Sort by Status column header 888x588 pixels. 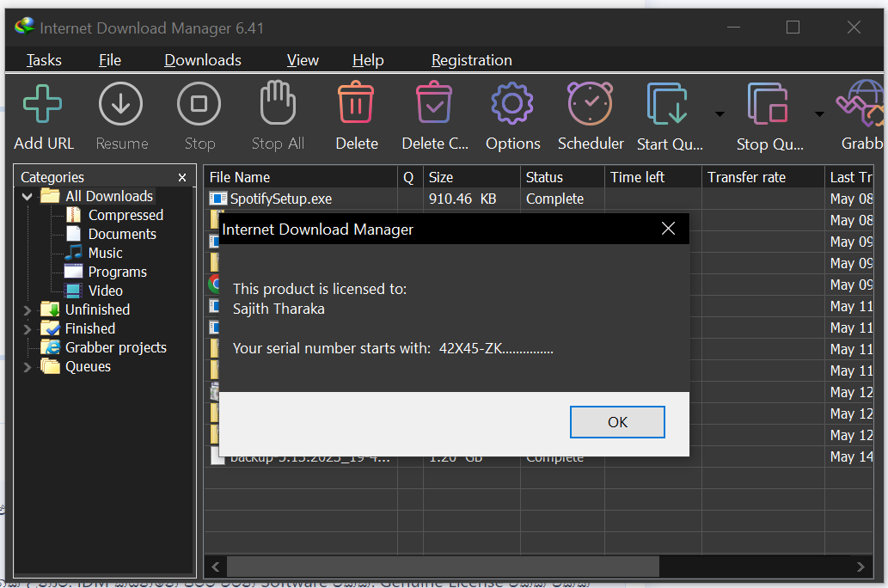tap(562, 177)
